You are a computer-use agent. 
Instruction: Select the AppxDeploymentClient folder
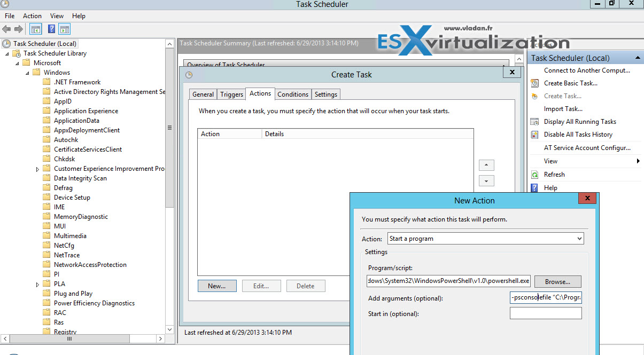[x=87, y=130]
